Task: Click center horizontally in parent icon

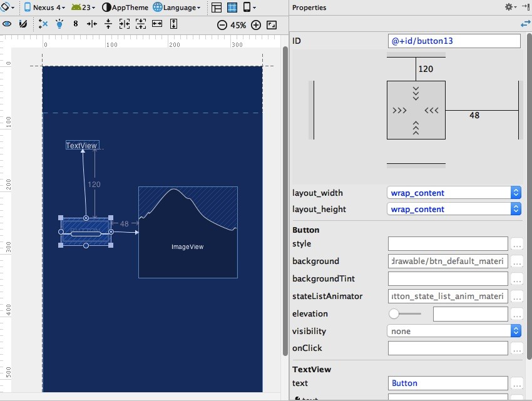Action: click(x=125, y=24)
